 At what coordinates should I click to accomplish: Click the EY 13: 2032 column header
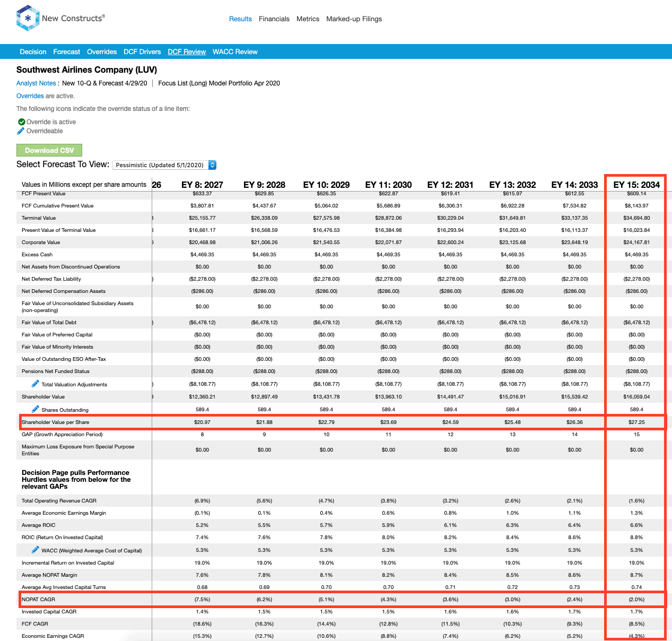(512, 185)
